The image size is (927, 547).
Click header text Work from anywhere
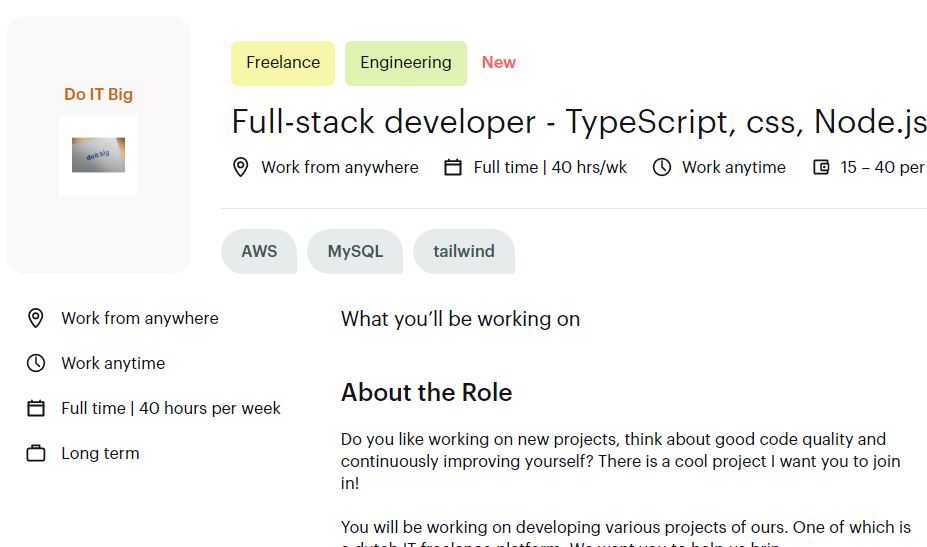(x=340, y=167)
